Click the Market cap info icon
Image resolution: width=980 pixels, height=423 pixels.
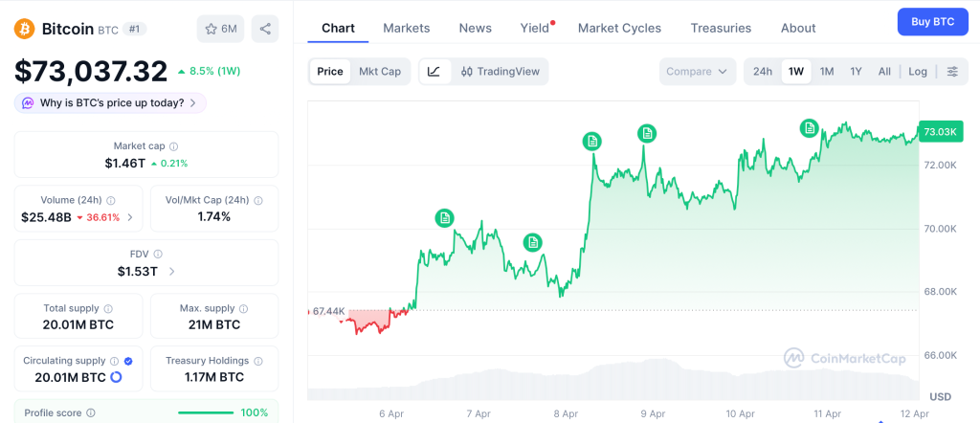[x=173, y=146]
